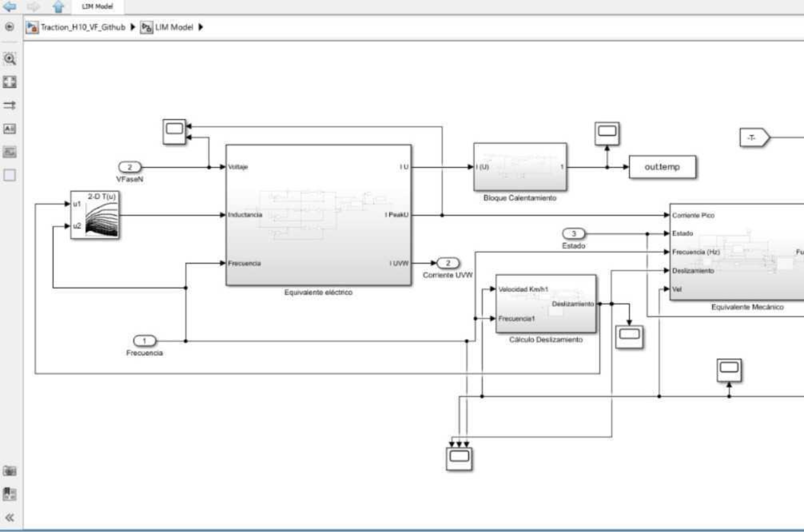This screenshot has width=804, height=532.
Task: Expand arrow after LIM Model breadcrumb
Action: tap(201, 27)
